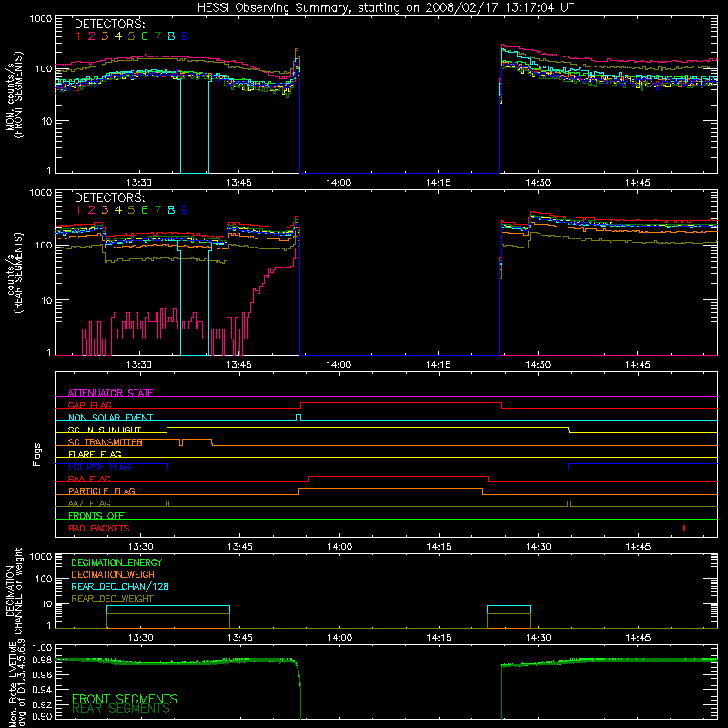Select detector 1 in rear segments legend
728x728 pixels.
pyautogui.click(x=78, y=210)
